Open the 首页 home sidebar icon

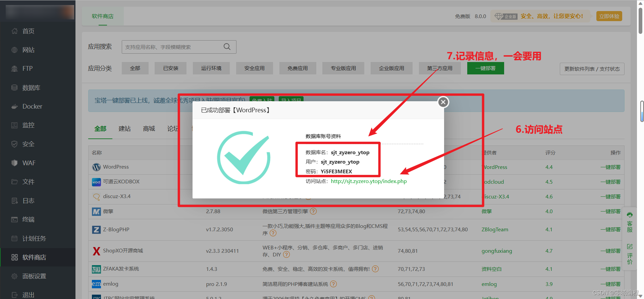click(x=14, y=31)
